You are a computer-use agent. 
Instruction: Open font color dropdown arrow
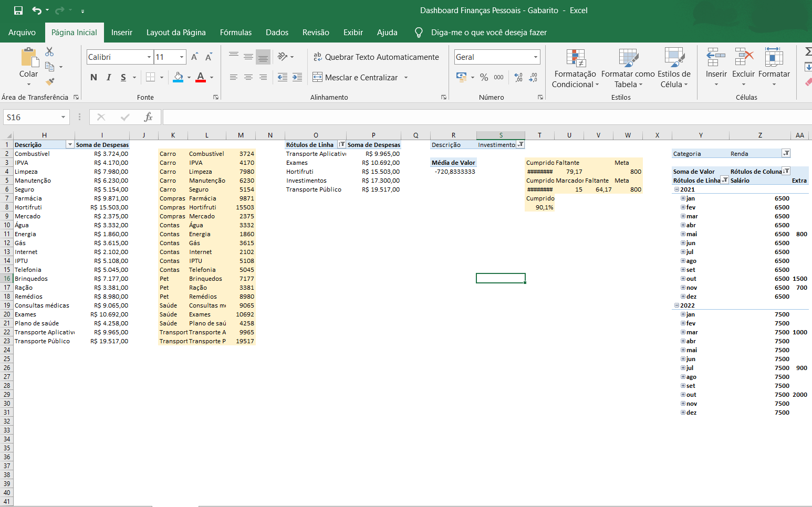coord(212,78)
